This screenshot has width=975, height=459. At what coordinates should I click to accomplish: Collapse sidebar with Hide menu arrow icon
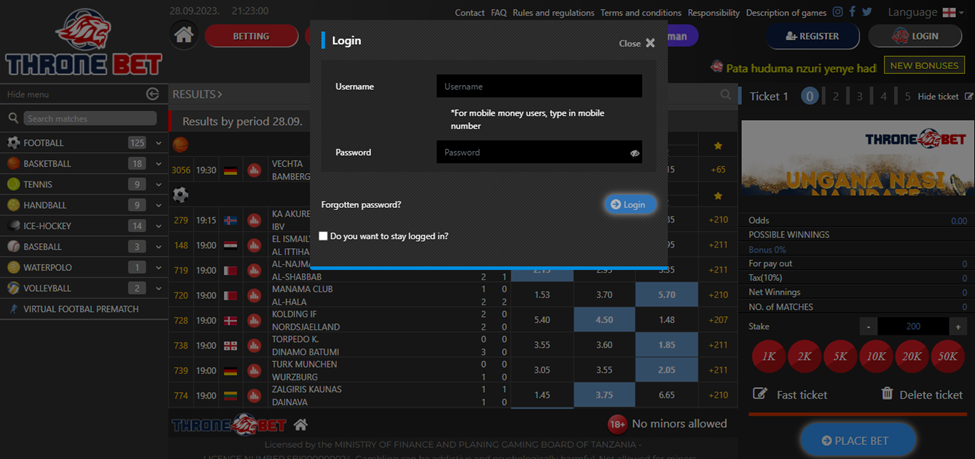[x=152, y=94]
